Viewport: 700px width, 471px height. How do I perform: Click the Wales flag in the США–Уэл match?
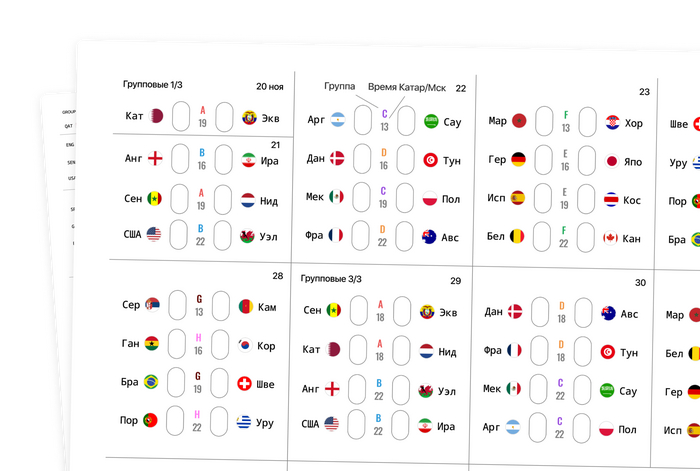click(x=247, y=237)
